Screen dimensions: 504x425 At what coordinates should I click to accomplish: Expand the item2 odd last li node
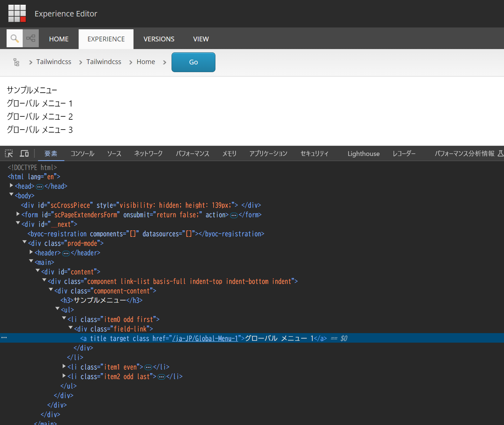pos(64,376)
